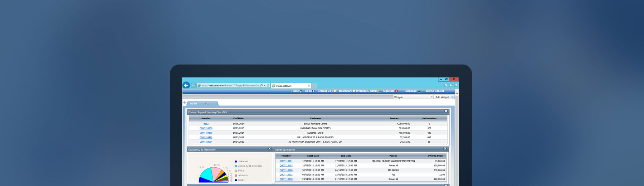Close the Contract Expired Needing CheckOut widget
Viewport: 644px width, 186px height.
pyautogui.click(x=446, y=111)
